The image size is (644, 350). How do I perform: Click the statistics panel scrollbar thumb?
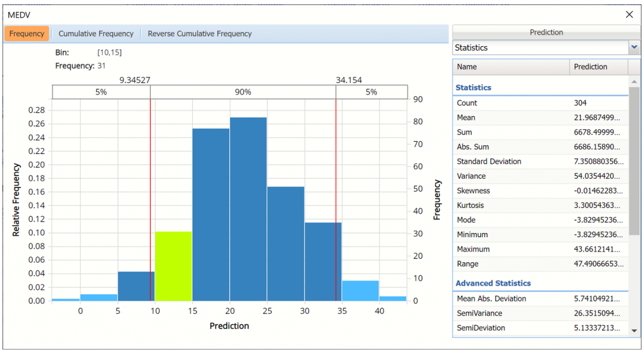pyautogui.click(x=634, y=161)
